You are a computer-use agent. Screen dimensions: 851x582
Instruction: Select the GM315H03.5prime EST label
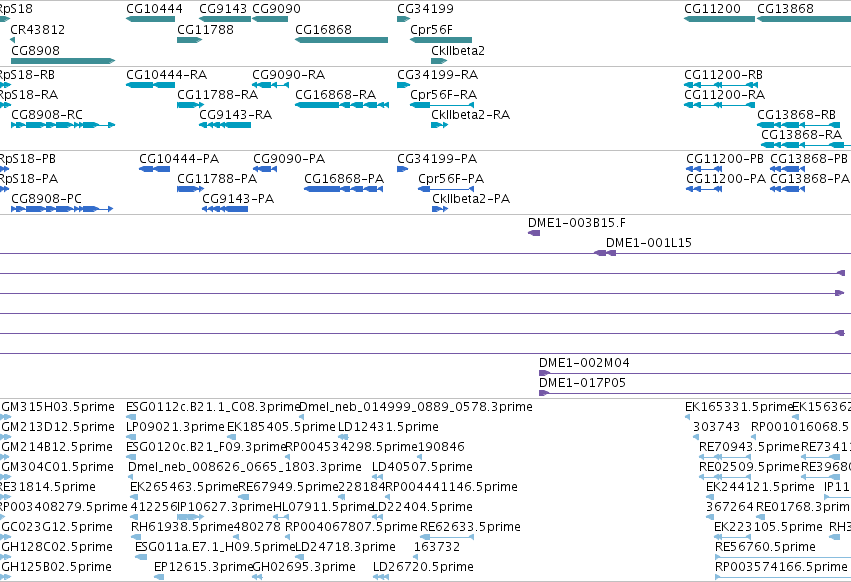(x=58, y=407)
